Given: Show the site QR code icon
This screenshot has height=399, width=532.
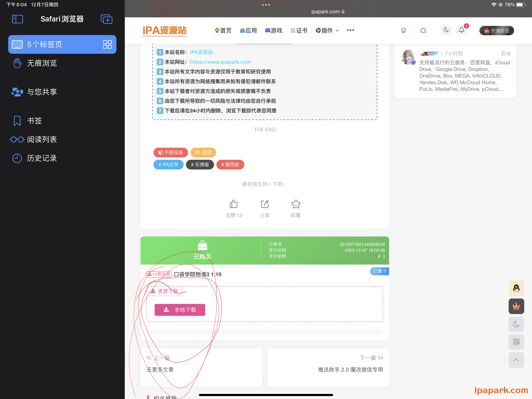Looking at the screenshot, I should pos(516,342).
